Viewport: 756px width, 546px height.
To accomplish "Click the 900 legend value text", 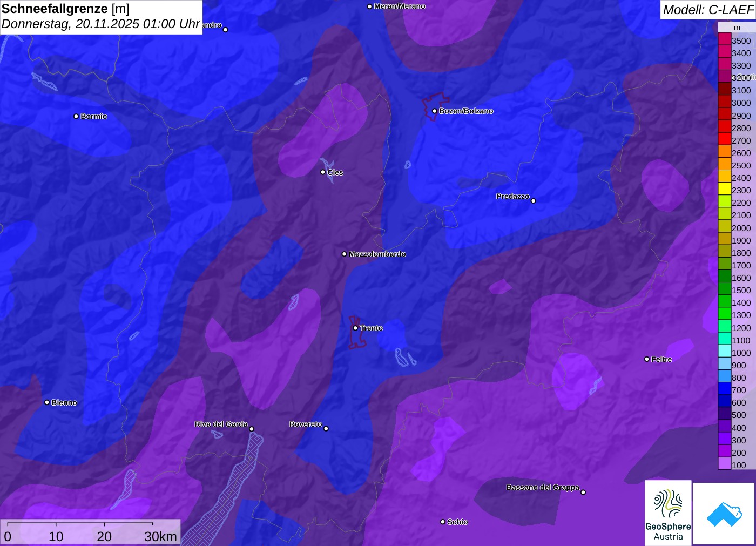I will click(739, 365).
